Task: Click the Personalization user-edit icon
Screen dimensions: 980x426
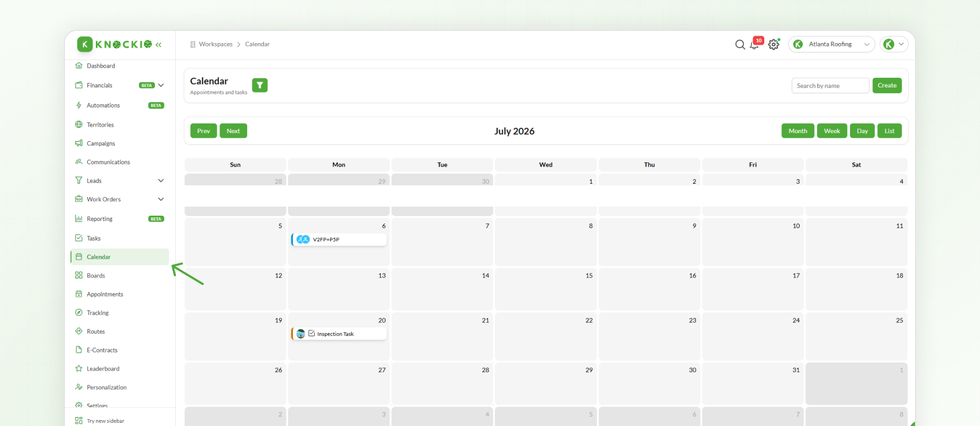Action: pos(79,387)
